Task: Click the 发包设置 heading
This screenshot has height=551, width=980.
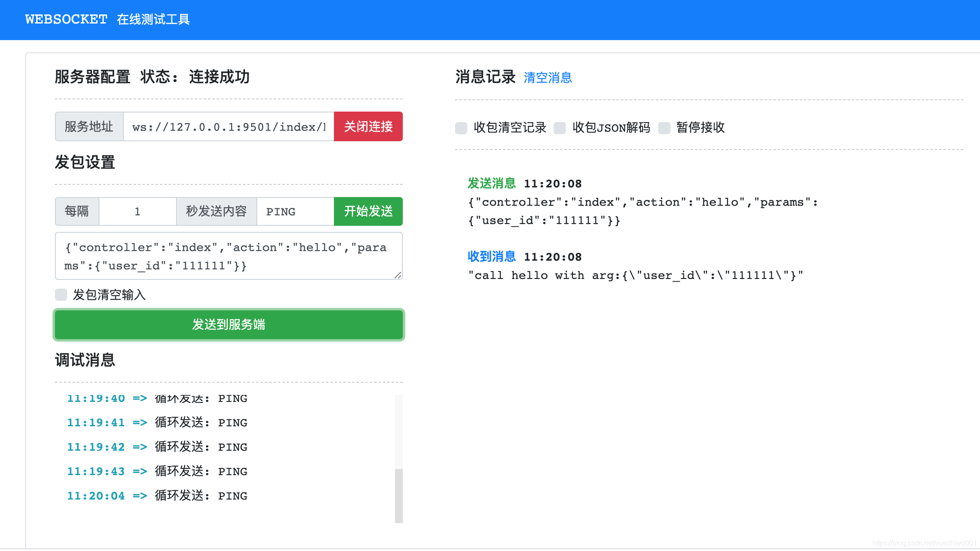Action: click(x=85, y=162)
